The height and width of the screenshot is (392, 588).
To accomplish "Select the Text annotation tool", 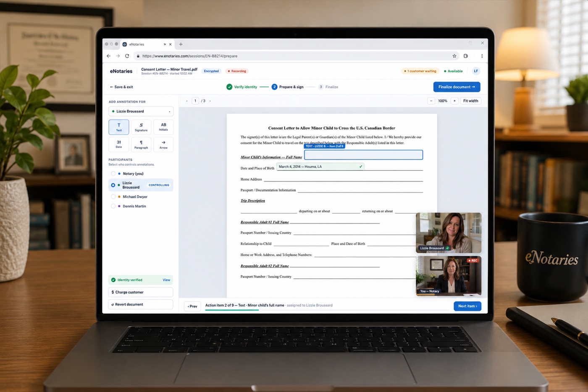I will pyautogui.click(x=119, y=127).
